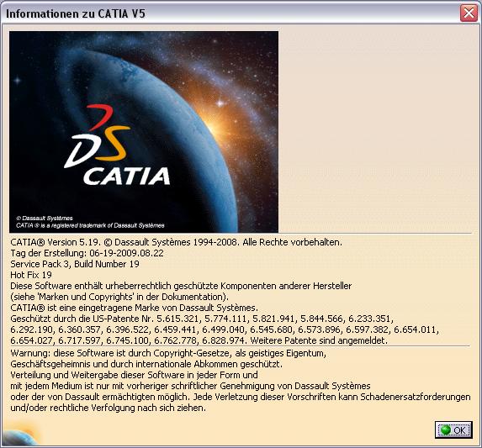Click the OK button
This screenshot has height=448, width=482.
[x=453, y=430]
